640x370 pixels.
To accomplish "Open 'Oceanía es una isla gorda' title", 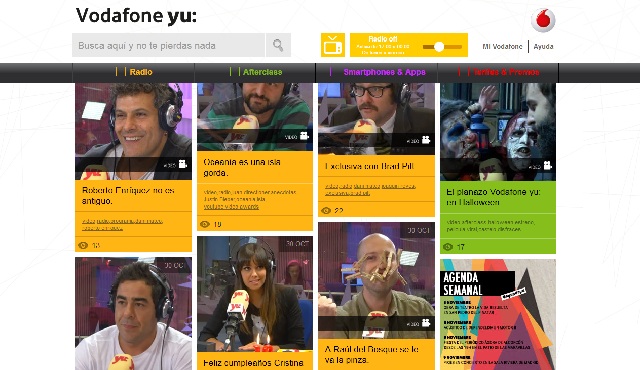I will [242, 167].
